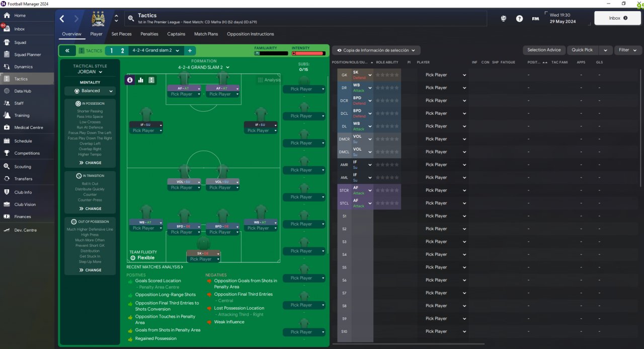Add new tactic with plus button

pos(190,51)
